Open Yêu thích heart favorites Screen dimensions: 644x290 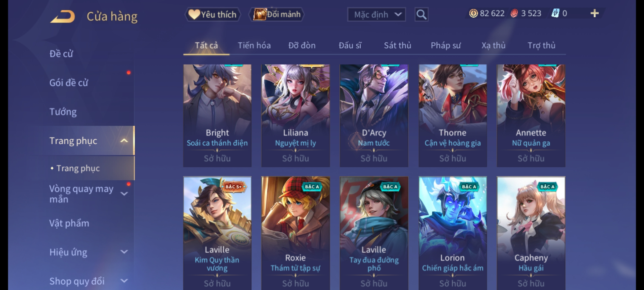(213, 15)
